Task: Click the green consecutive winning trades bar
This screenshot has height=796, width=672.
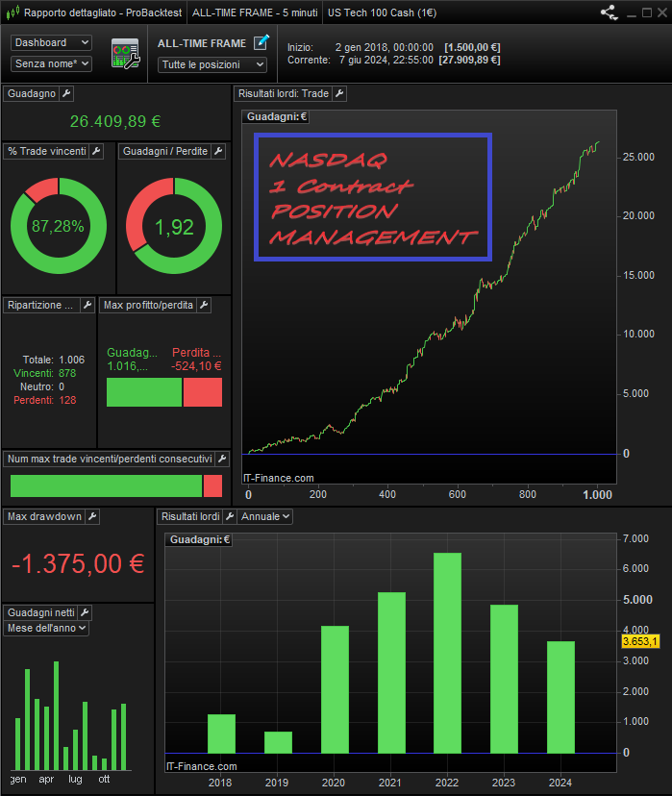Action: coord(106,485)
